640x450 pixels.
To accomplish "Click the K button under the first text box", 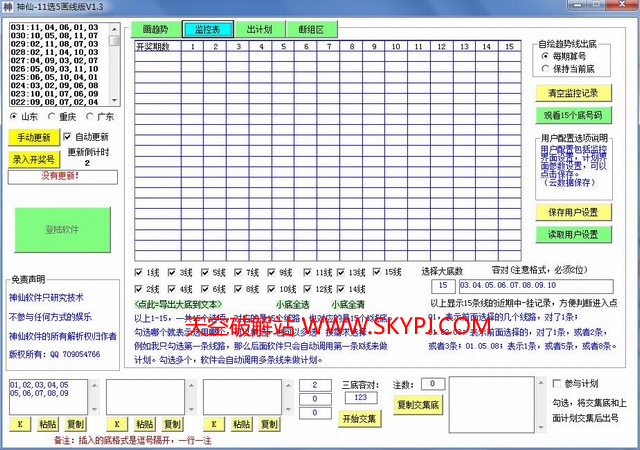I will point(20,424).
